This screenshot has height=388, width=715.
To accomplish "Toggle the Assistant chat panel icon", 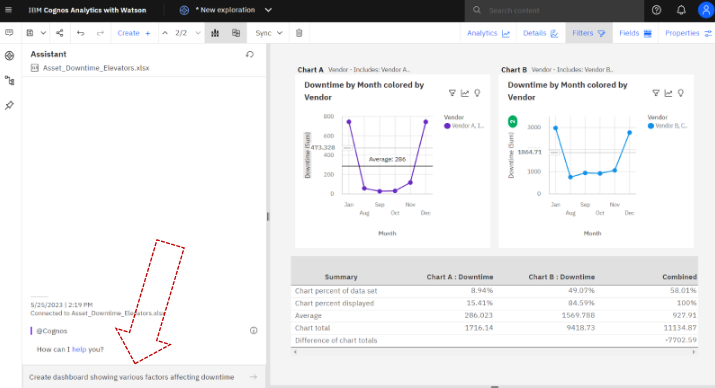I will [9, 33].
